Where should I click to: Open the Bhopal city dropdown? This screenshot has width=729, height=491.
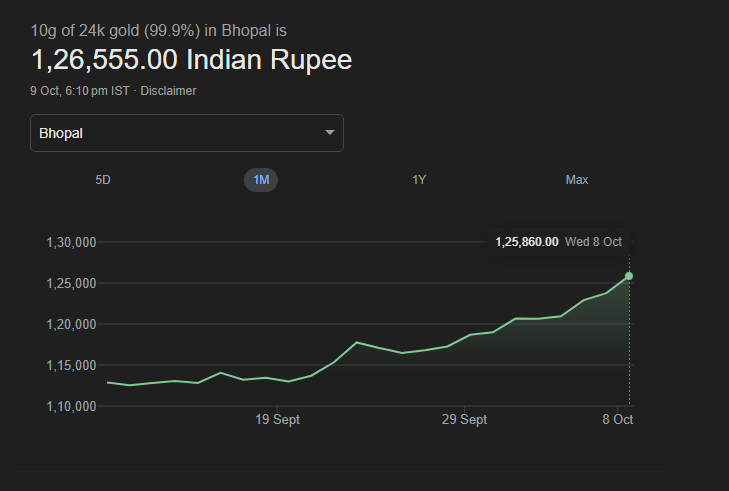(186, 133)
